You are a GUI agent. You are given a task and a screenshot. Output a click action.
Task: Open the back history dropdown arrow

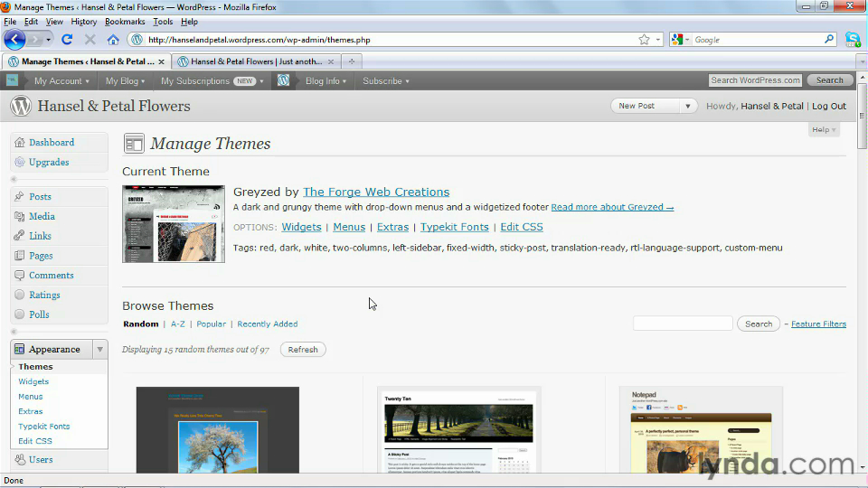tap(48, 40)
